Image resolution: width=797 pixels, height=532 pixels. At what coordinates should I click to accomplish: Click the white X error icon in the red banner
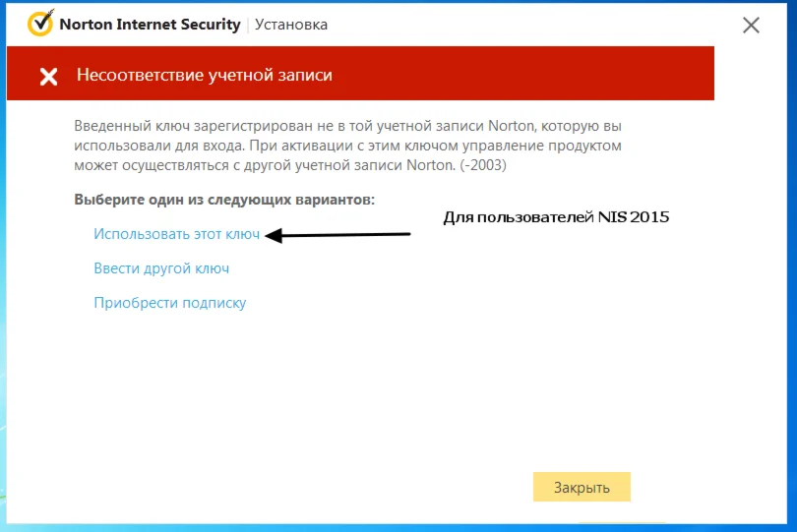48,77
